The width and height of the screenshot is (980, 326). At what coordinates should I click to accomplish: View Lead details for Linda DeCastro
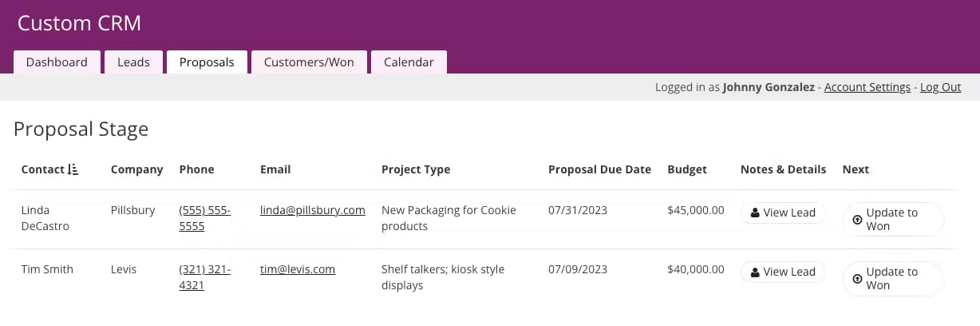tap(782, 213)
